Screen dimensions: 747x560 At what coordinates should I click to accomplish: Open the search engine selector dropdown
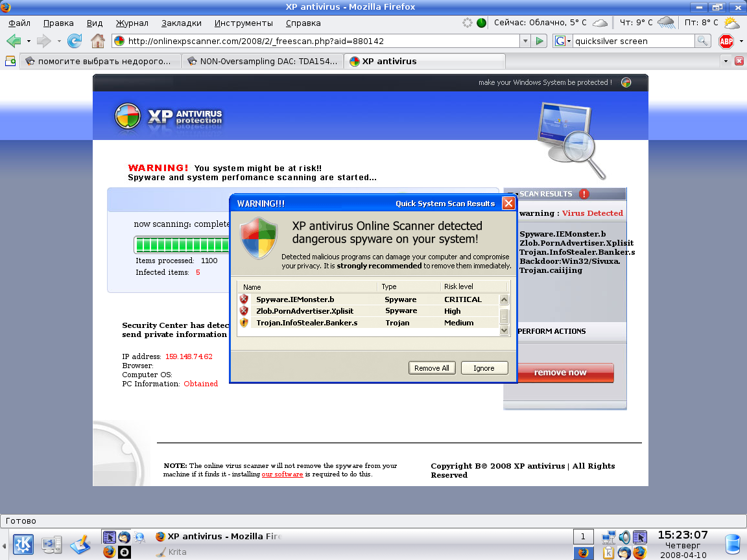pyautogui.click(x=569, y=41)
